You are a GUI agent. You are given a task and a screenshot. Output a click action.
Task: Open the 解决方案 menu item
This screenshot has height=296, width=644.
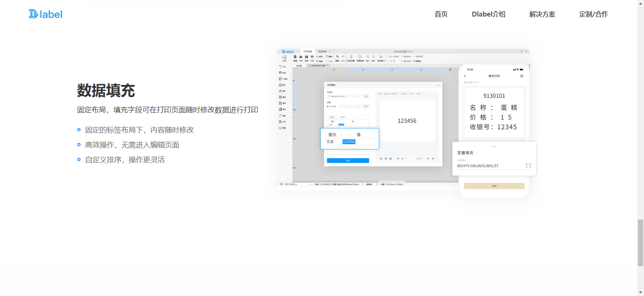click(x=542, y=14)
